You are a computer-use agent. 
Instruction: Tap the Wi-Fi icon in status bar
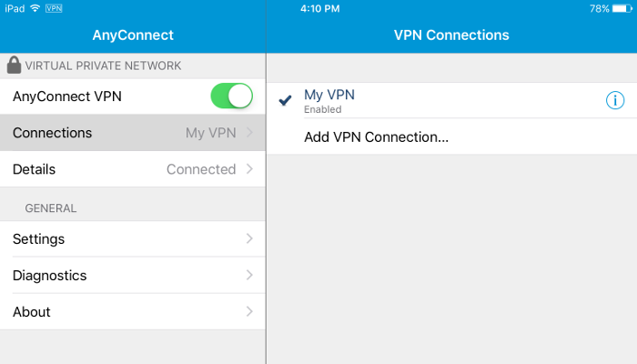click(35, 8)
